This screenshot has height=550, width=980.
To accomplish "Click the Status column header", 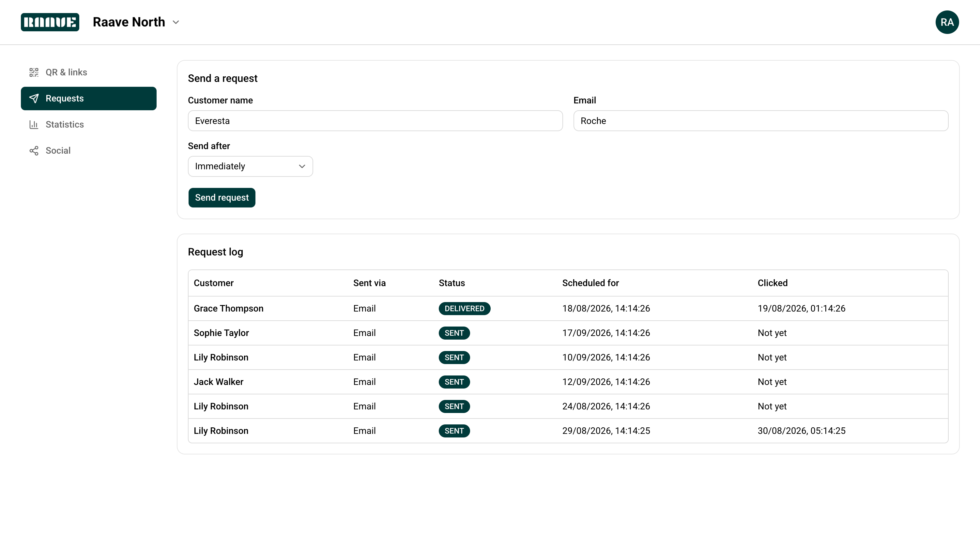I will (452, 283).
